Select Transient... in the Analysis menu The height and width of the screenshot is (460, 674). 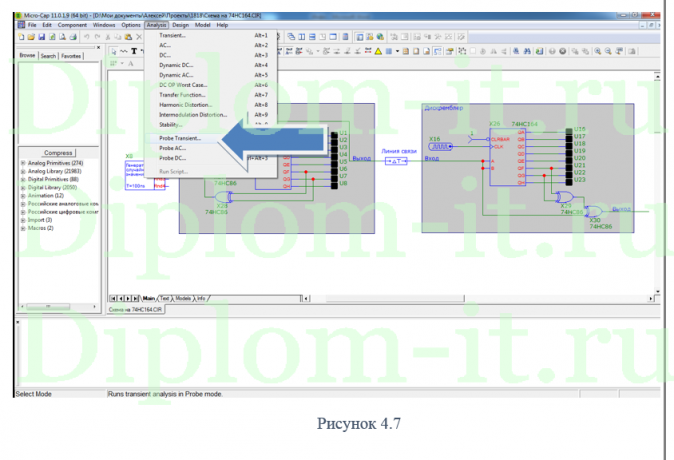(173, 35)
